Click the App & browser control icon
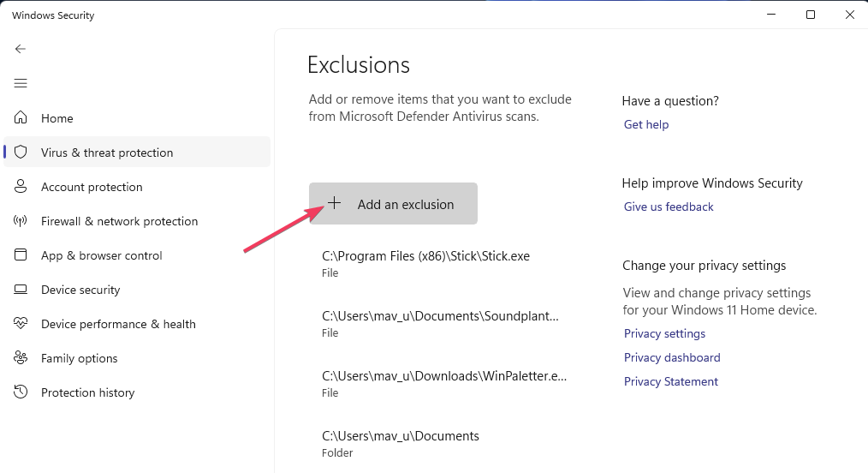This screenshot has width=868, height=473. pos(21,255)
